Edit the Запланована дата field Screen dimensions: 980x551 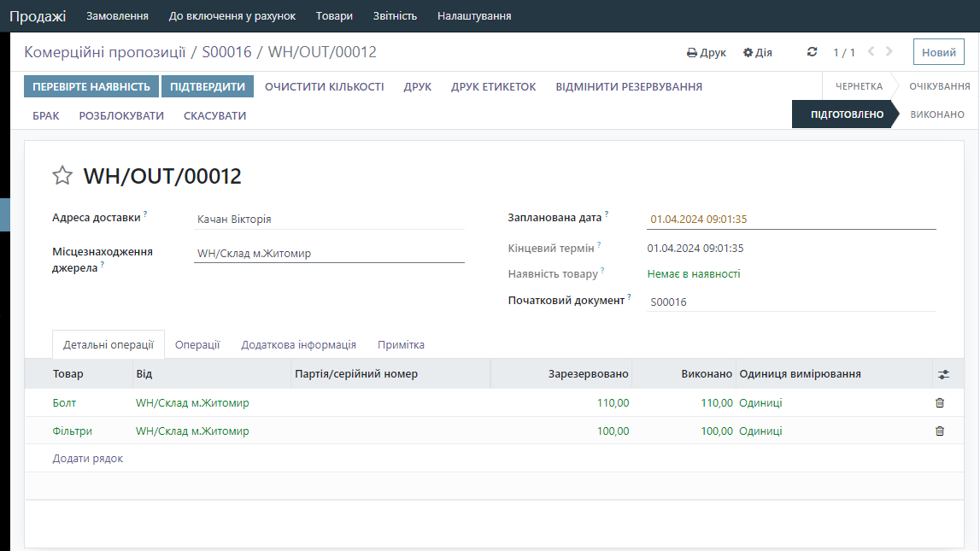(x=790, y=220)
